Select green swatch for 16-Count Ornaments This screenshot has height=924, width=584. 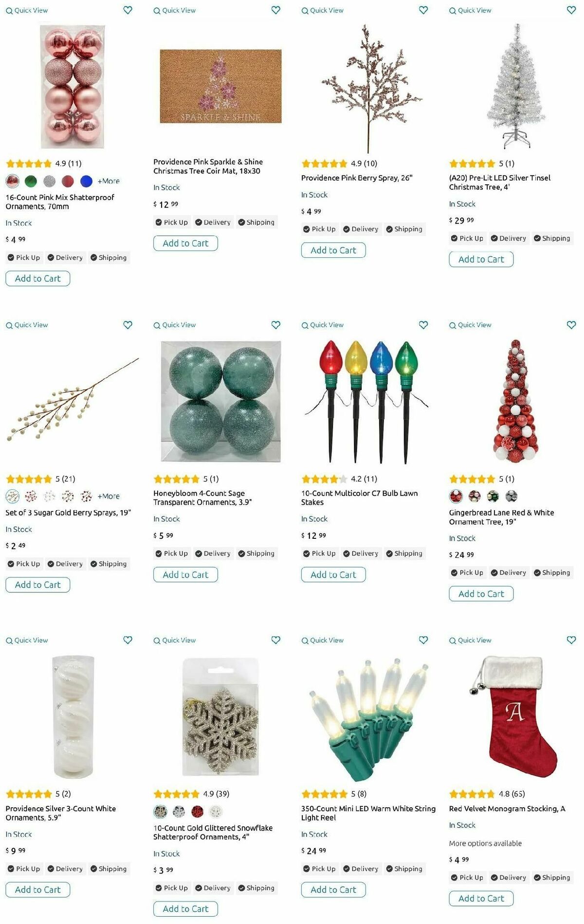(31, 181)
